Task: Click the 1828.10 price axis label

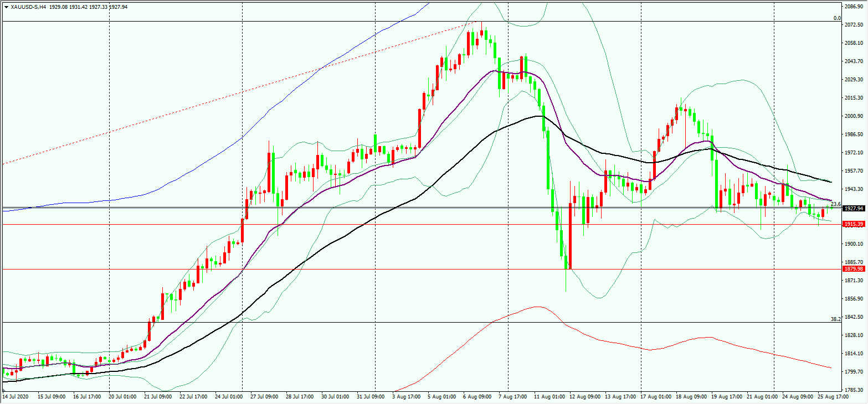Action: point(854,335)
